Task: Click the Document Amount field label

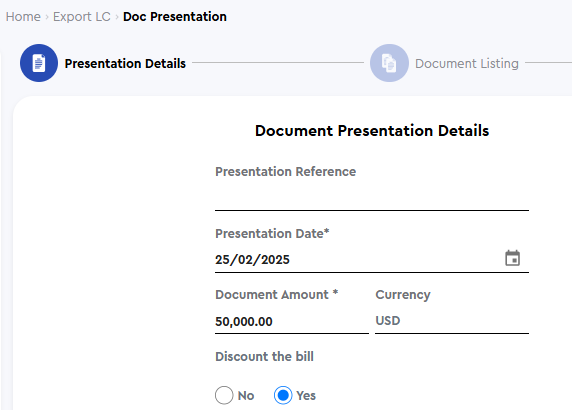Action: coord(277,294)
